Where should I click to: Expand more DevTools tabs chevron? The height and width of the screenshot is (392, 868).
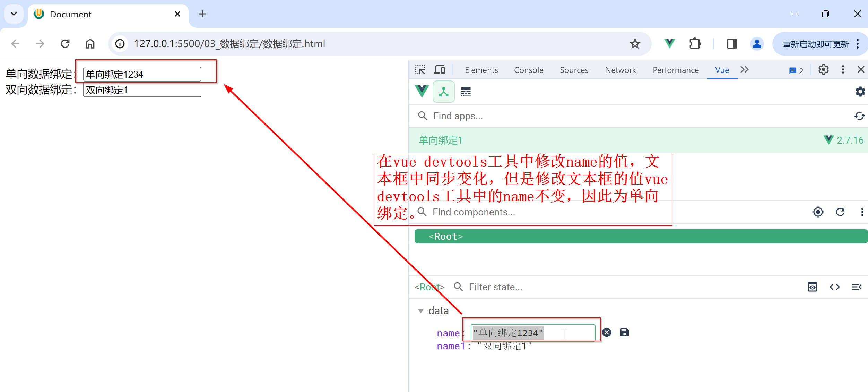(745, 70)
